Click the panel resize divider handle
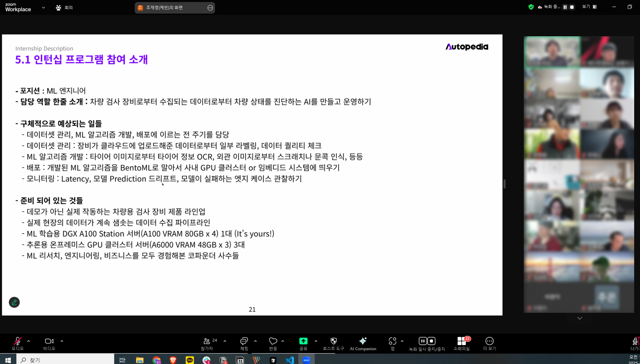Viewport: 640px width, 364px height. tap(505, 184)
